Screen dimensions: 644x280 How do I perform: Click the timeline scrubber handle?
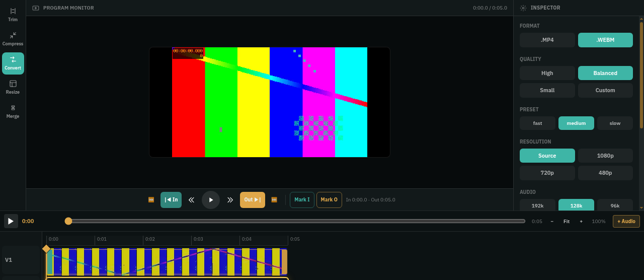click(68, 221)
